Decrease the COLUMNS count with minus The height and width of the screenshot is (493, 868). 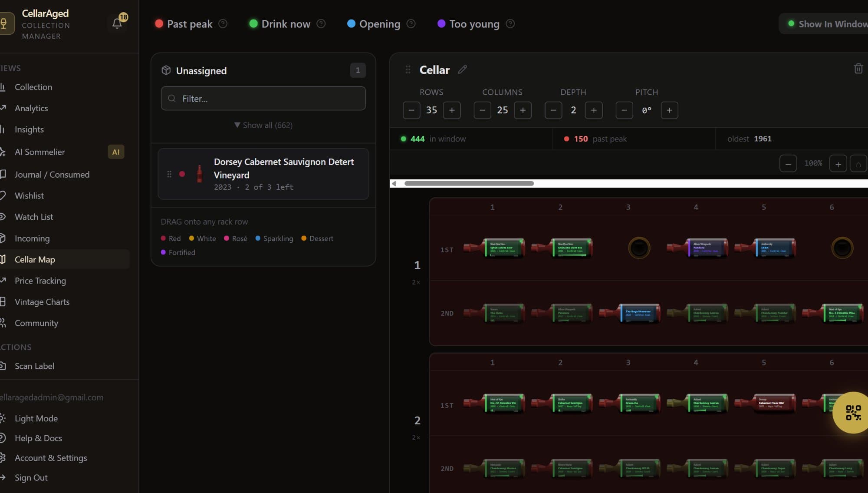482,110
